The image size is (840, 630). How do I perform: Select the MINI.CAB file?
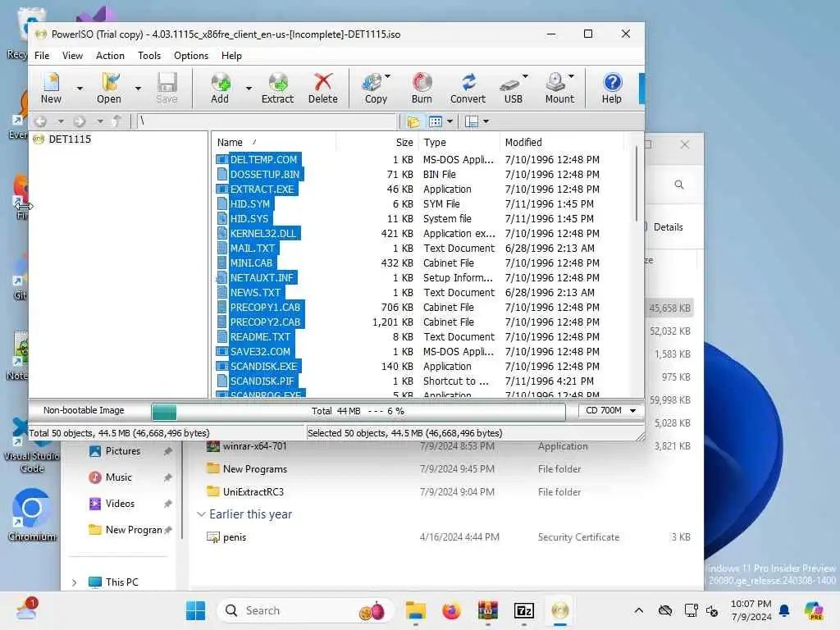pos(251,263)
